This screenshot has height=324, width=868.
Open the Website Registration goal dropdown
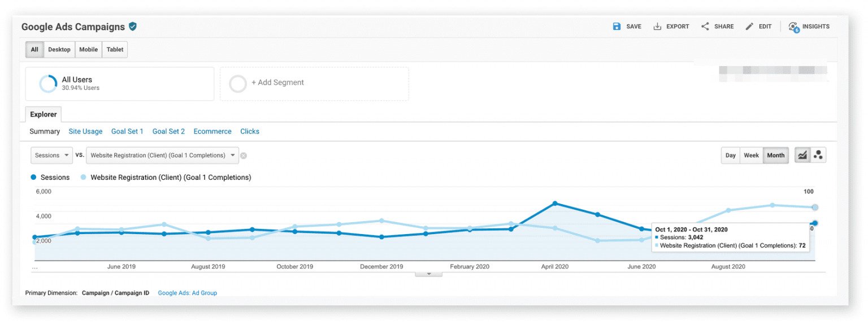tap(163, 155)
